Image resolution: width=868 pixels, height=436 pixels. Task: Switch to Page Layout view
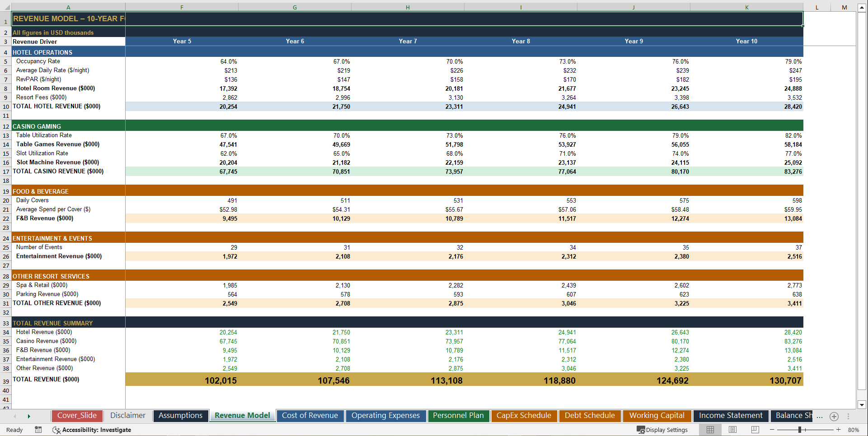733,430
